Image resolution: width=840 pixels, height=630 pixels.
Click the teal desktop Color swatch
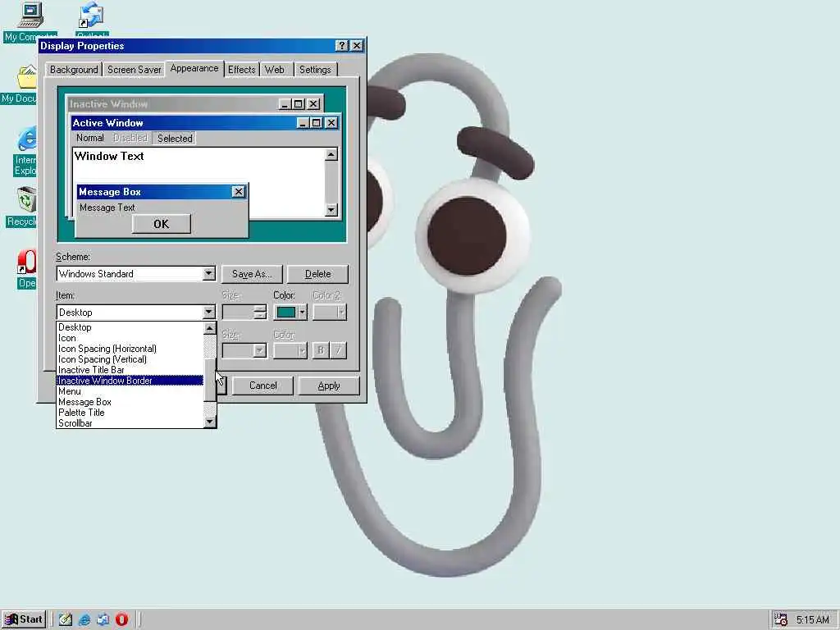pyautogui.click(x=286, y=313)
